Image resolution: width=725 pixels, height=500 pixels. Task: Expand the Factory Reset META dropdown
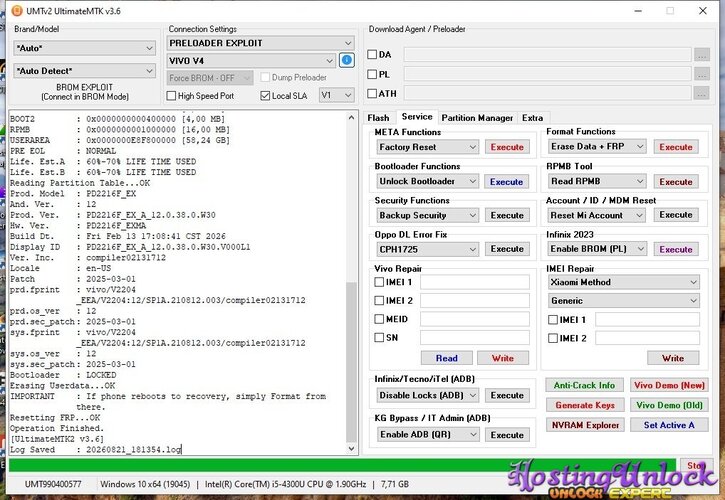coord(427,147)
